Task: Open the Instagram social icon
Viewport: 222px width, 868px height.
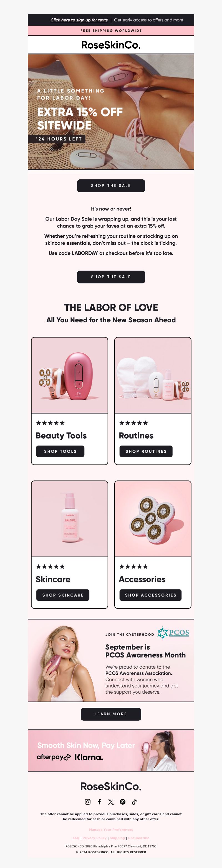Action: click(x=87, y=802)
